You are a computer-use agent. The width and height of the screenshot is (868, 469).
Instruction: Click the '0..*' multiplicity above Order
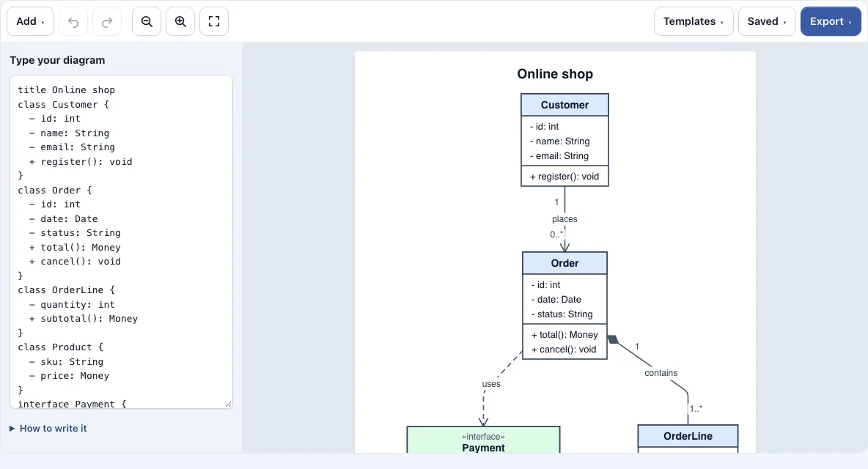(x=556, y=234)
